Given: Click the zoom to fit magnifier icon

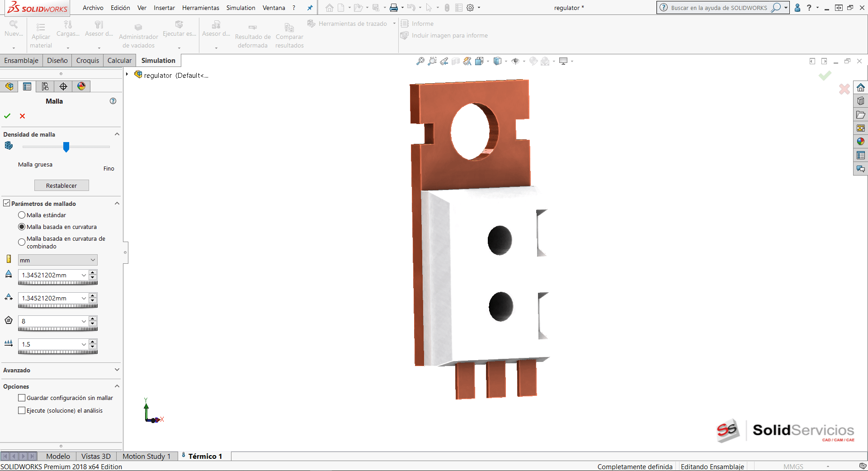Looking at the screenshot, I should 420,61.
